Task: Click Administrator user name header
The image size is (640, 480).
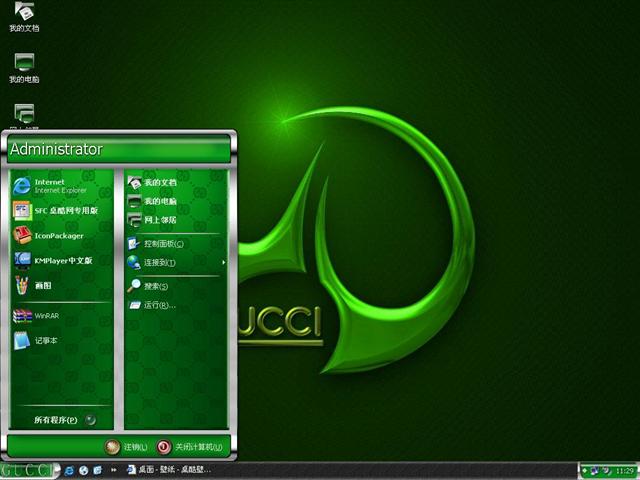Action: pos(56,149)
